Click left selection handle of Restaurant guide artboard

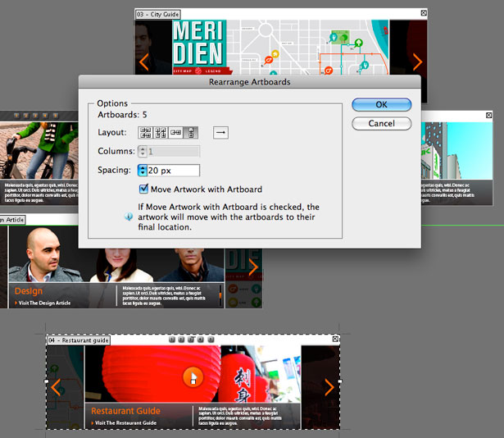pyautogui.click(x=47, y=381)
